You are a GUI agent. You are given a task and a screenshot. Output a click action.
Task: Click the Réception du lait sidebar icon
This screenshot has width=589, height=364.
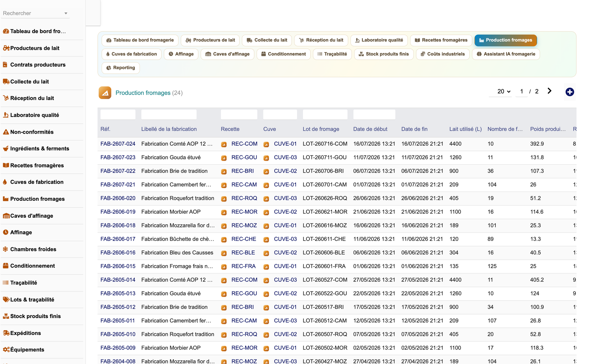[x=6, y=98]
